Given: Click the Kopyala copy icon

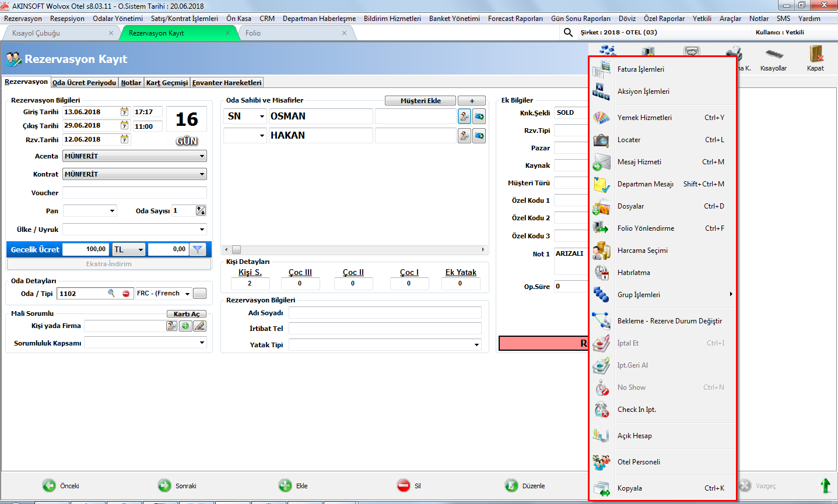Looking at the screenshot, I should [601, 488].
